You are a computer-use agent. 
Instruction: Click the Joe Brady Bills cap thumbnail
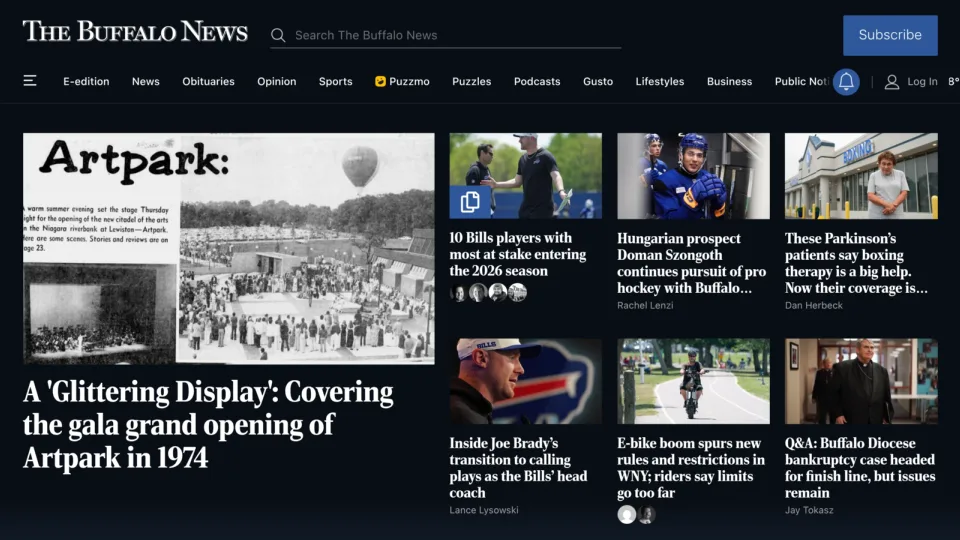525,381
